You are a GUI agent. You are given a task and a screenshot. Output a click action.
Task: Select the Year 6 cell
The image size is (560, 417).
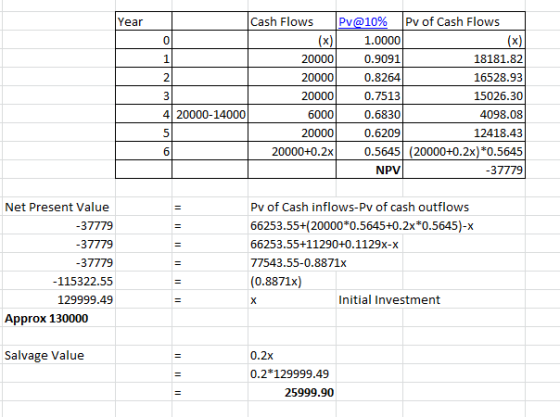pyautogui.click(x=144, y=151)
